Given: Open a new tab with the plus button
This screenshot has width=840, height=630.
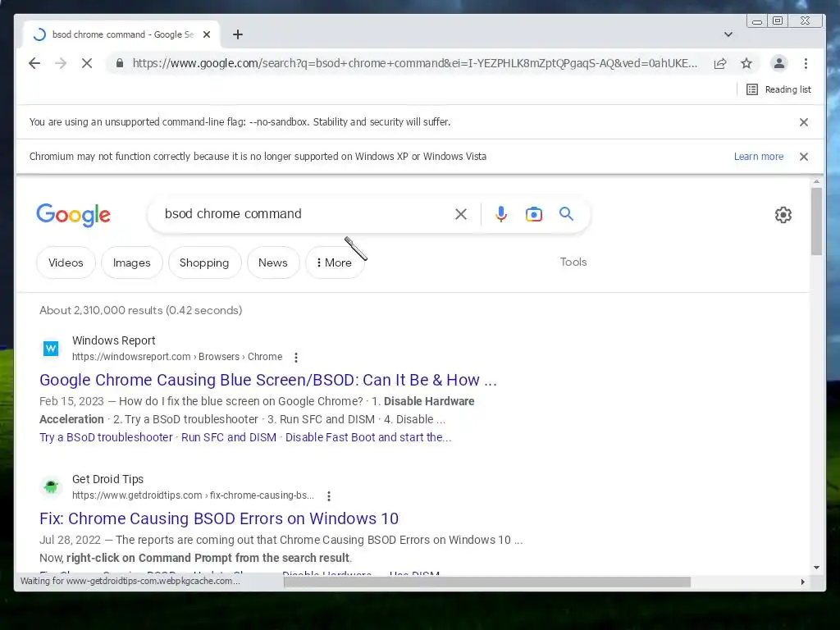Looking at the screenshot, I should point(238,34).
